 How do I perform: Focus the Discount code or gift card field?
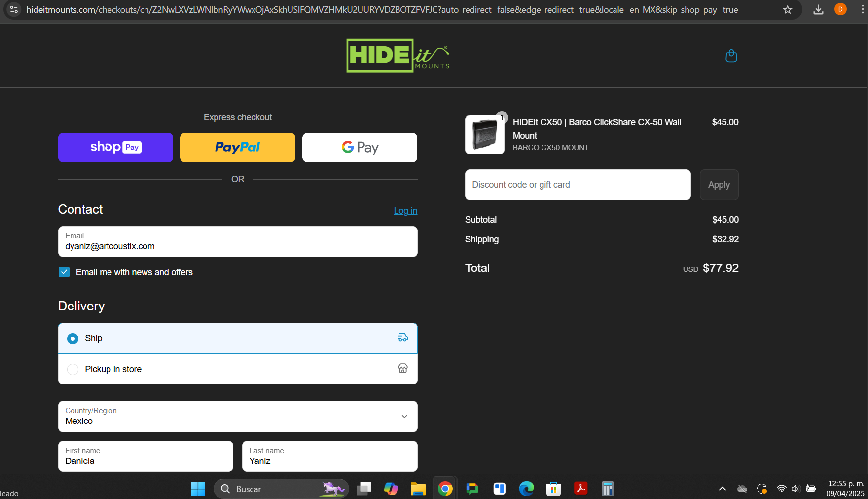coord(578,185)
